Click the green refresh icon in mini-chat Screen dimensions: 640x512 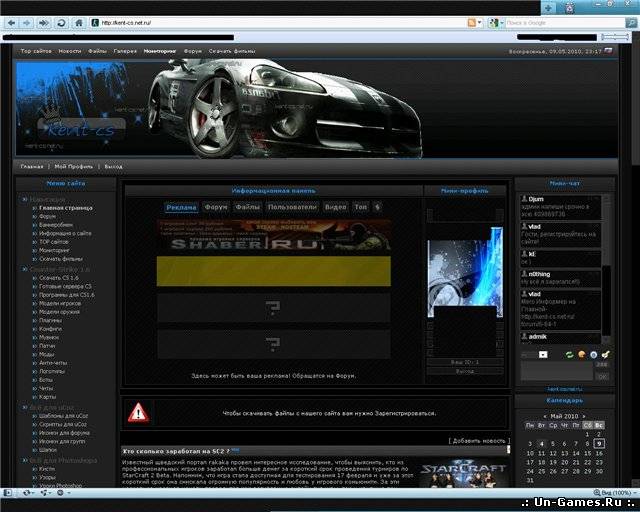pos(569,354)
